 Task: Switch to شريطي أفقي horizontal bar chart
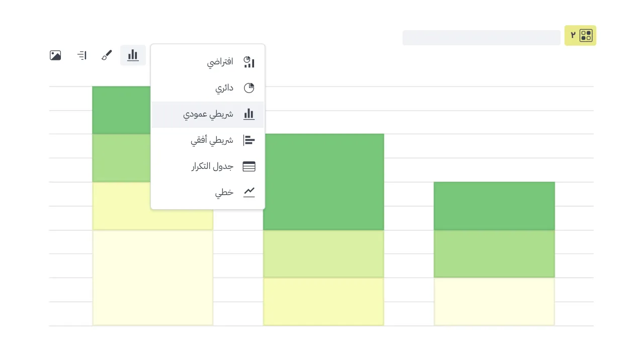(212, 140)
